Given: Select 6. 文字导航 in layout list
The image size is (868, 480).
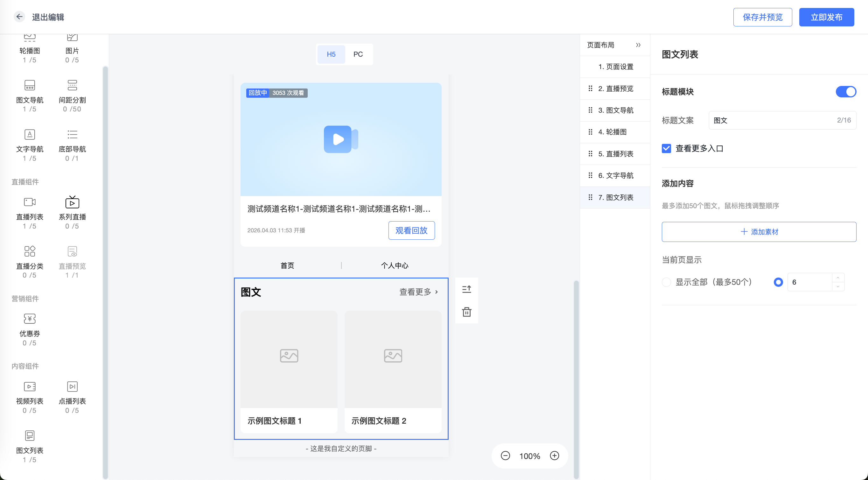Looking at the screenshot, I should pyautogui.click(x=615, y=175).
